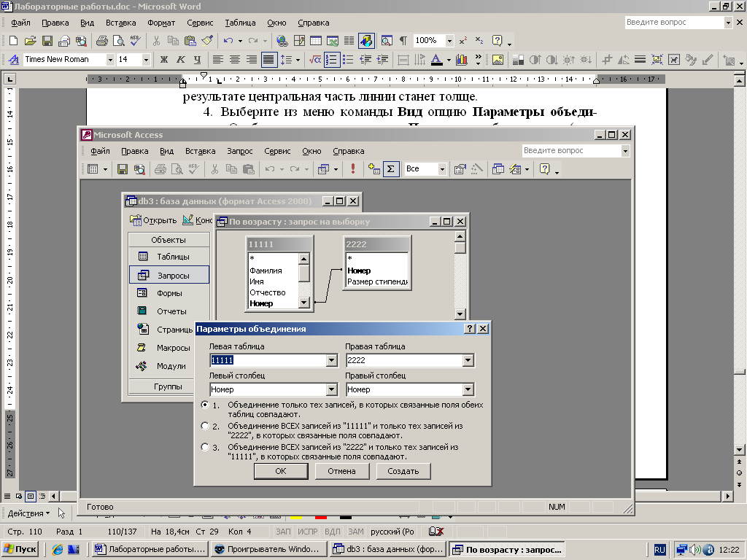Toggle numbered list icon in Word

(332, 60)
